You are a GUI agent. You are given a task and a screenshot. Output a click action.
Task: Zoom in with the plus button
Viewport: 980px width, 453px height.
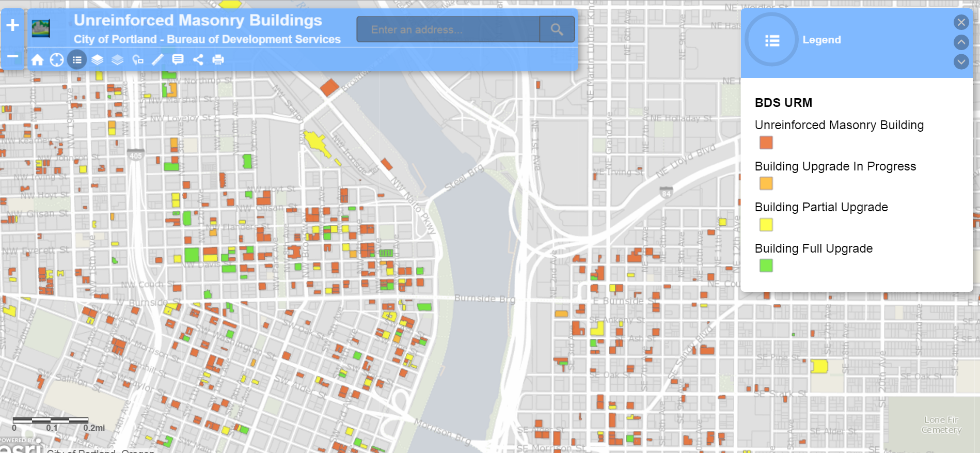[x=13, y=25]
